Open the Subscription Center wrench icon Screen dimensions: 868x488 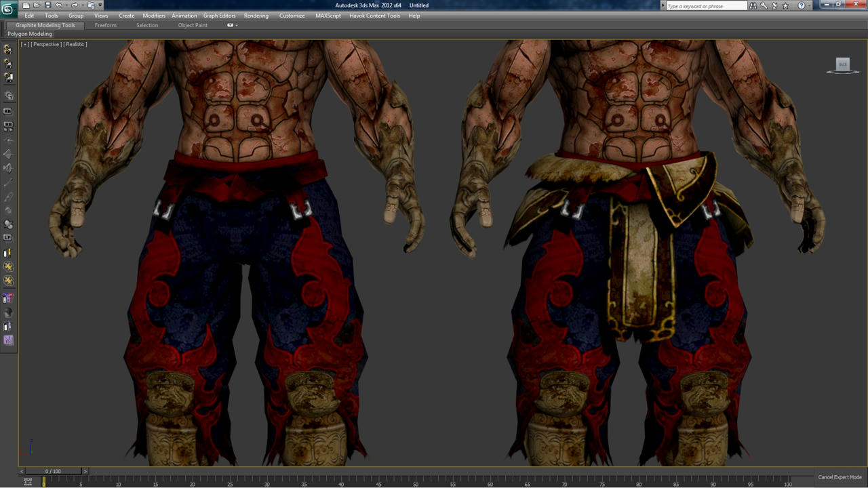[764, 5]
